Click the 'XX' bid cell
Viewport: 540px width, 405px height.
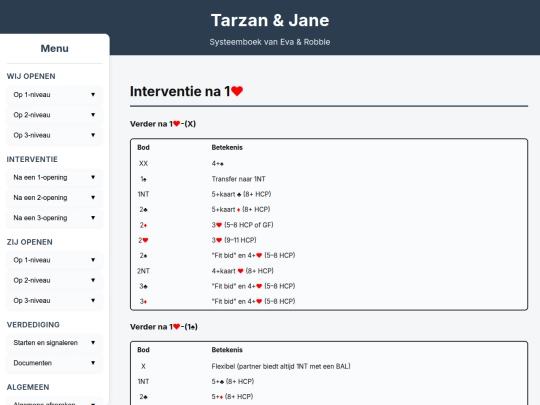click(143, 164)
